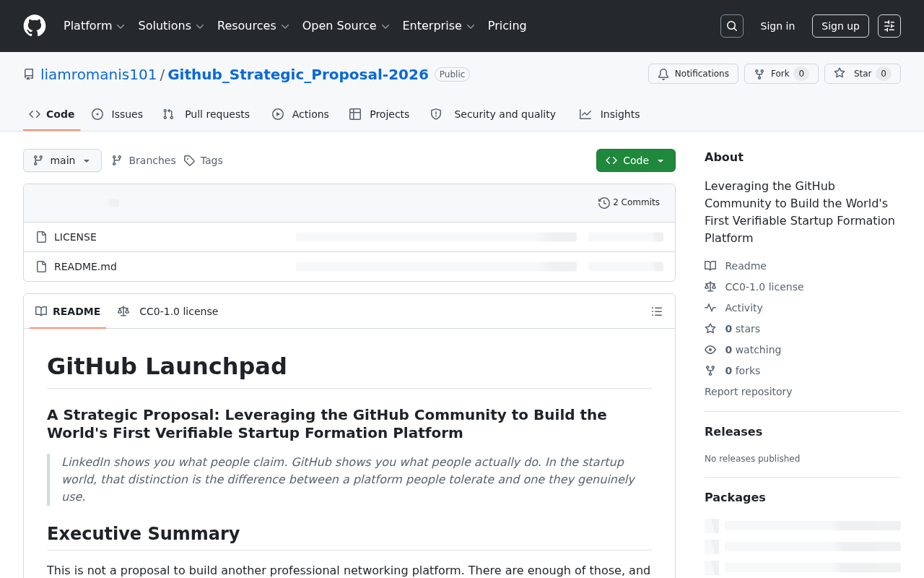The height and width of the screenshot is (578, 924).
Task: Click the GitHub logo icon
Action: coord(35,26)
